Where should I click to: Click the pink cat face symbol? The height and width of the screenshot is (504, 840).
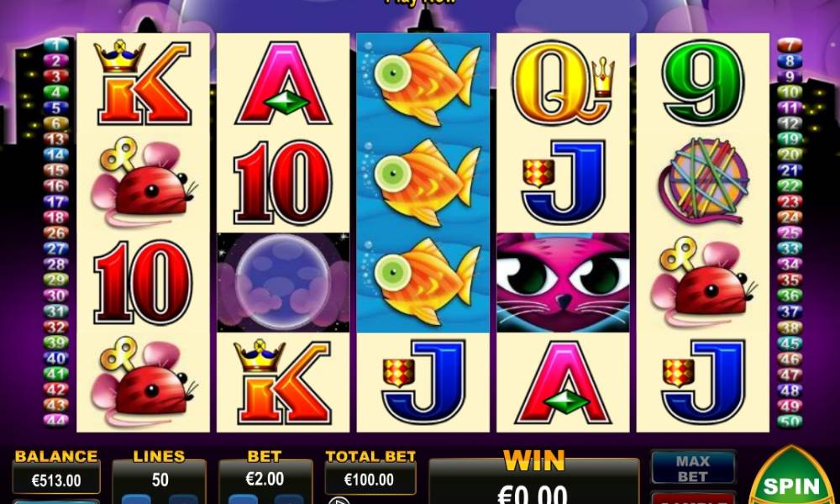563,282
